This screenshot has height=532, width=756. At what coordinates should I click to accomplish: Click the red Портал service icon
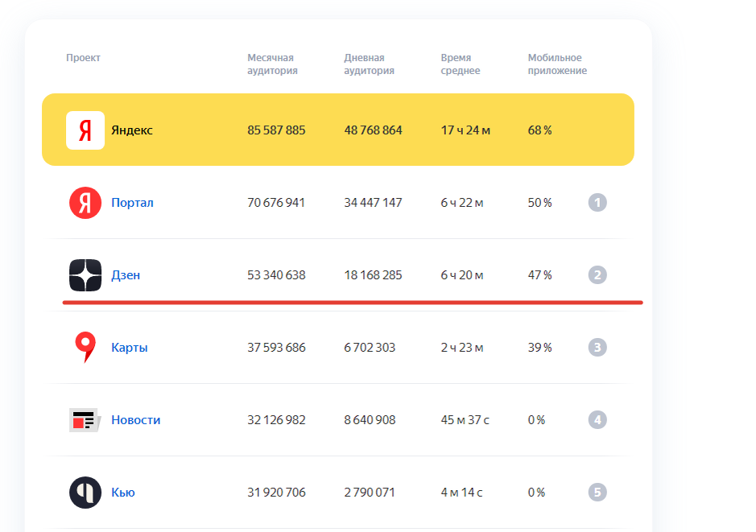click(x=85, y=203)
